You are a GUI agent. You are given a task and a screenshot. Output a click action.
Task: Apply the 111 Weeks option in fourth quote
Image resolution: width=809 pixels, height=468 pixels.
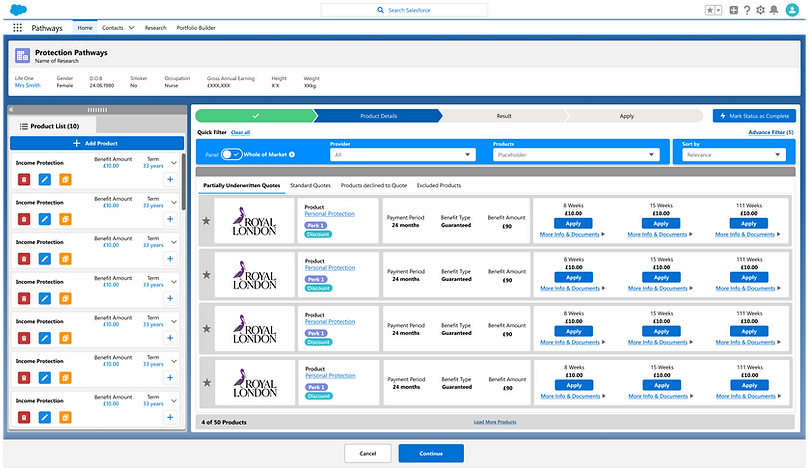coord(749,385)
